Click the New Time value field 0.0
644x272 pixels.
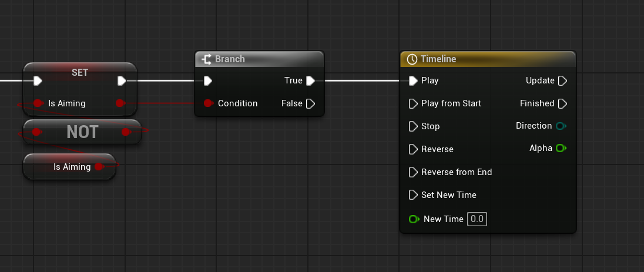[477, 219]
